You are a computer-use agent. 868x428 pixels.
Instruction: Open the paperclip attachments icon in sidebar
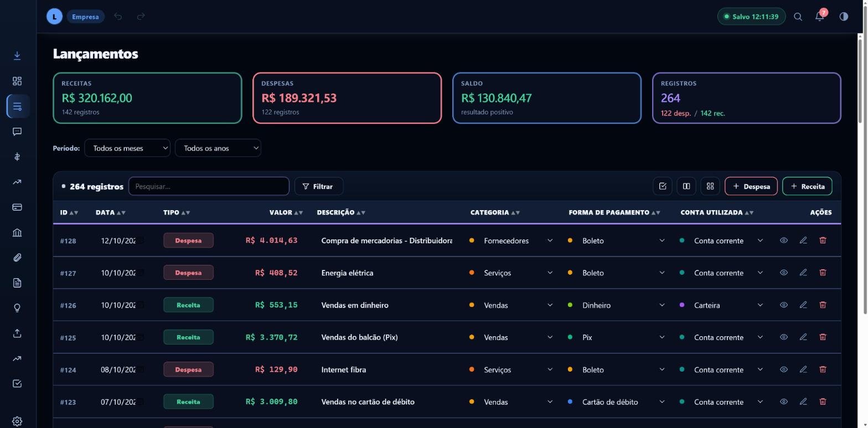tap(17, 258)
